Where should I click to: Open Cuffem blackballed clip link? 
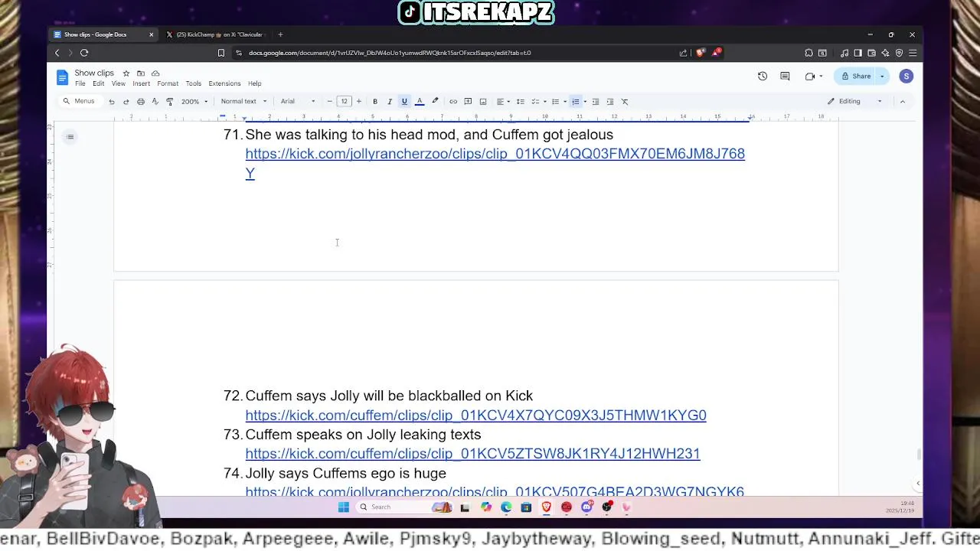click(475, 416)
